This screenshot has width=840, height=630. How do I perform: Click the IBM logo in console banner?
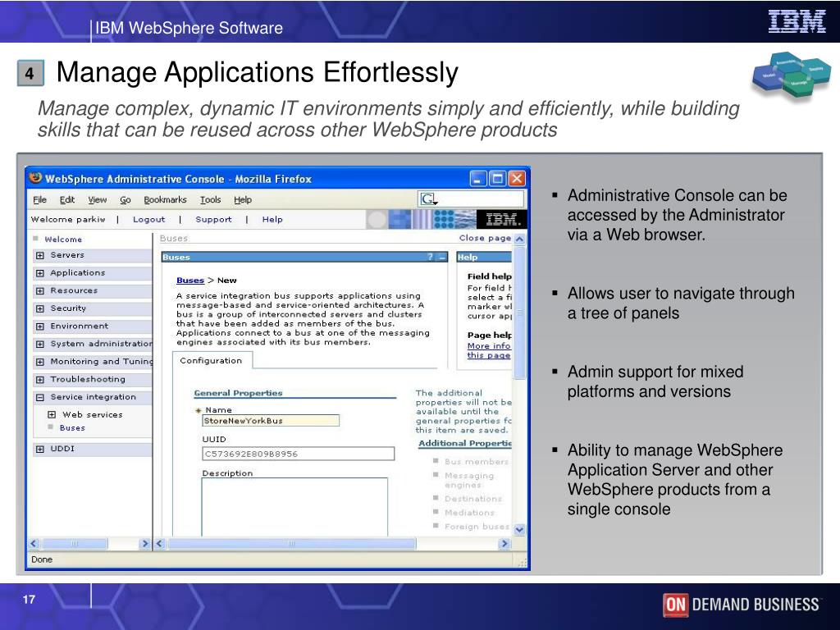(502, 220)
